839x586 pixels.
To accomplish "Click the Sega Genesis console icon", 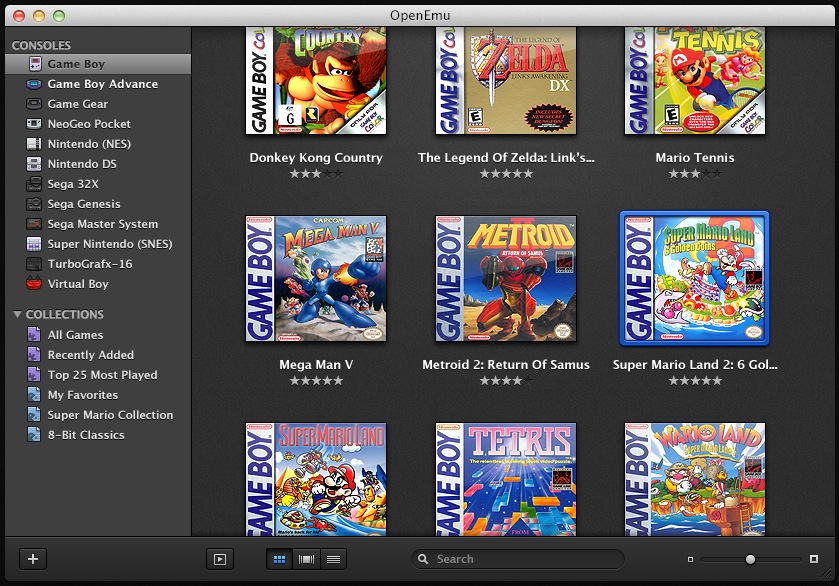I will [34, 204].
